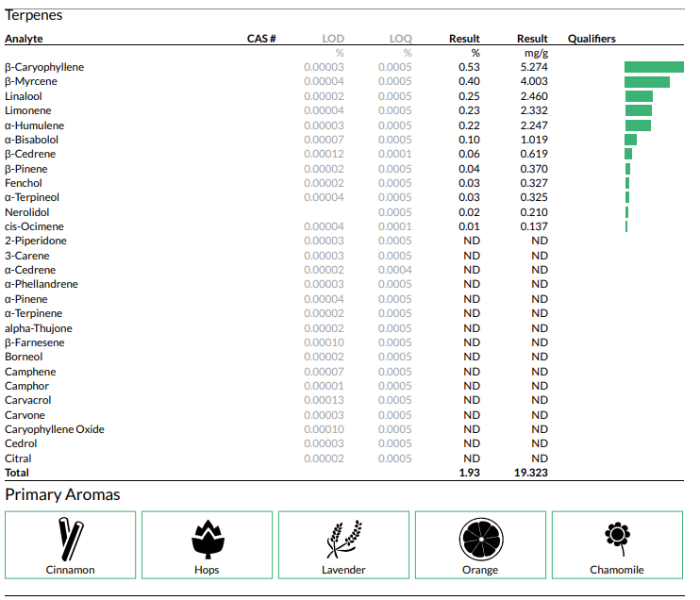Viewport: 700px width, 600px height.
Task: Select the Lavender sprig aroma icon
Action: (x=343, y=539)
